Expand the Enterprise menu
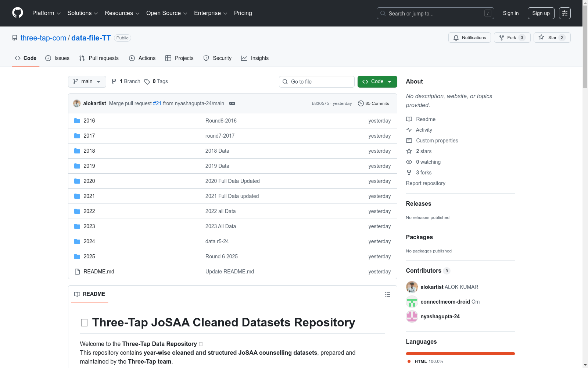 coord(211,13)
